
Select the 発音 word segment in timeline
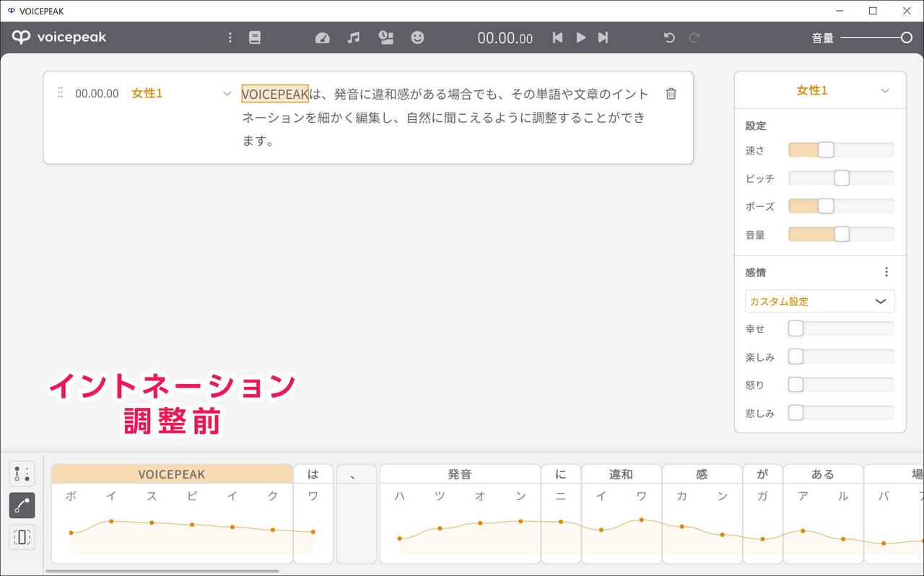pyautogui.click(x=460, y=474)
